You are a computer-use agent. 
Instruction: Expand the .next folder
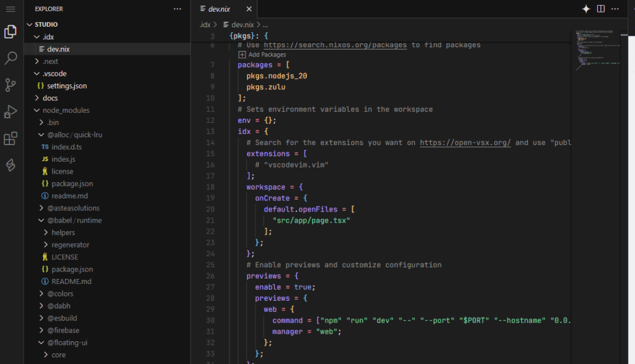(37, 61)
